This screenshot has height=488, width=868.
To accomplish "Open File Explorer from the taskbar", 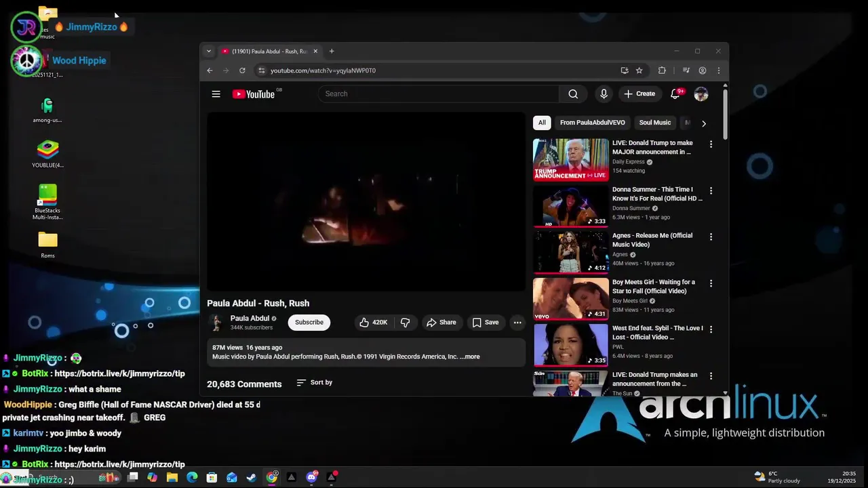I will pos(172,477).
